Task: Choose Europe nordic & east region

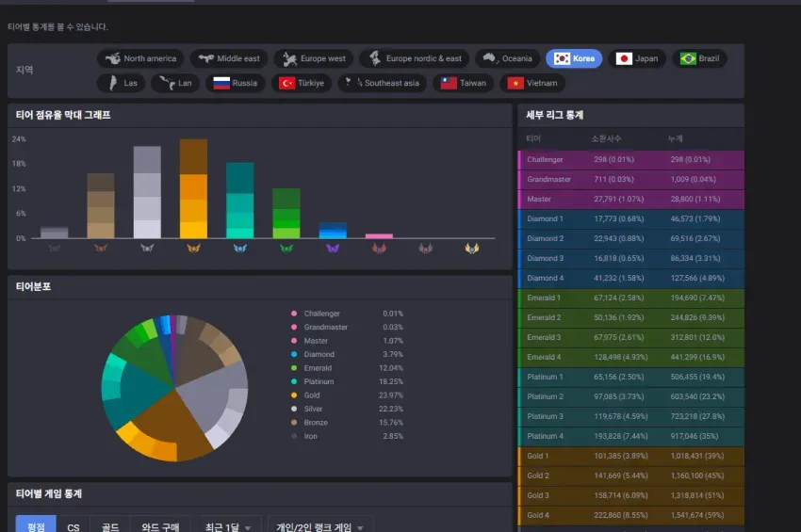Action: pos(415,58)
